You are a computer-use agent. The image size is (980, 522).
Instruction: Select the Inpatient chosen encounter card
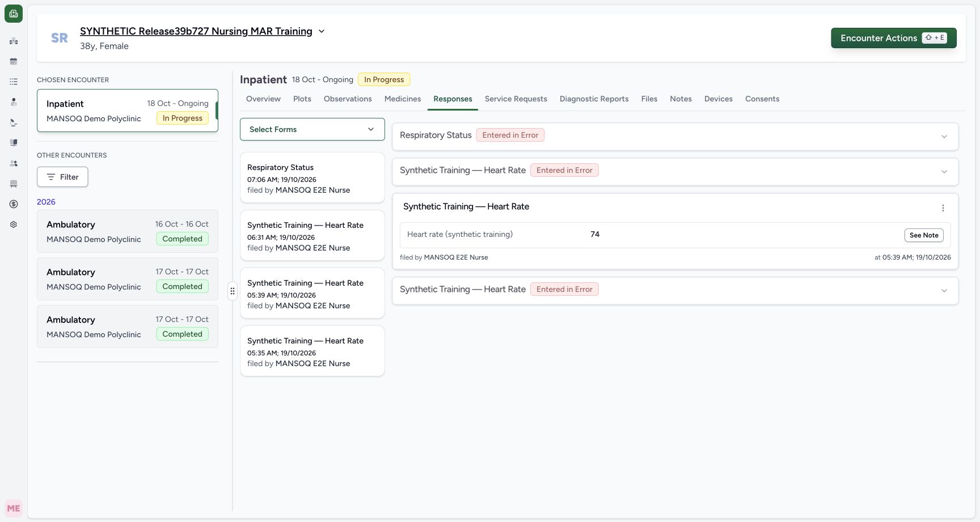[x=128, y=111]
